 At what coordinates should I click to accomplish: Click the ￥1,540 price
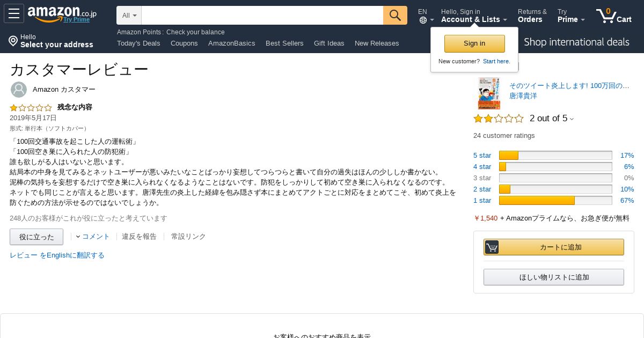(486, 218)
